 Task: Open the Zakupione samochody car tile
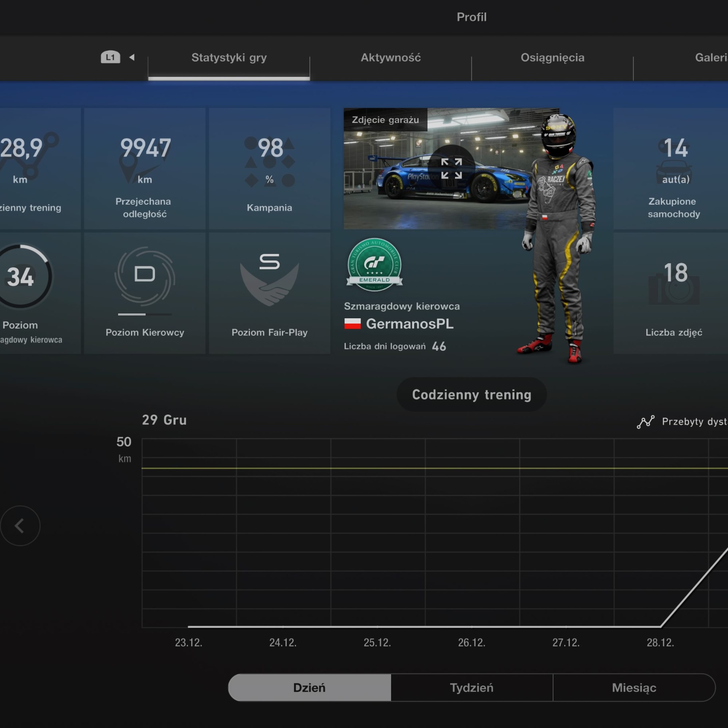click(x=674, y=169)
